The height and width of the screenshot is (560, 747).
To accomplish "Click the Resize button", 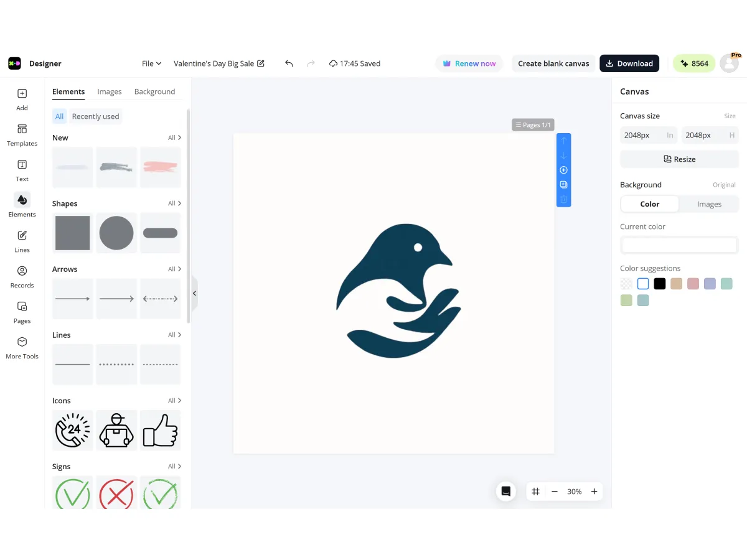I will (x=679, y=159).
